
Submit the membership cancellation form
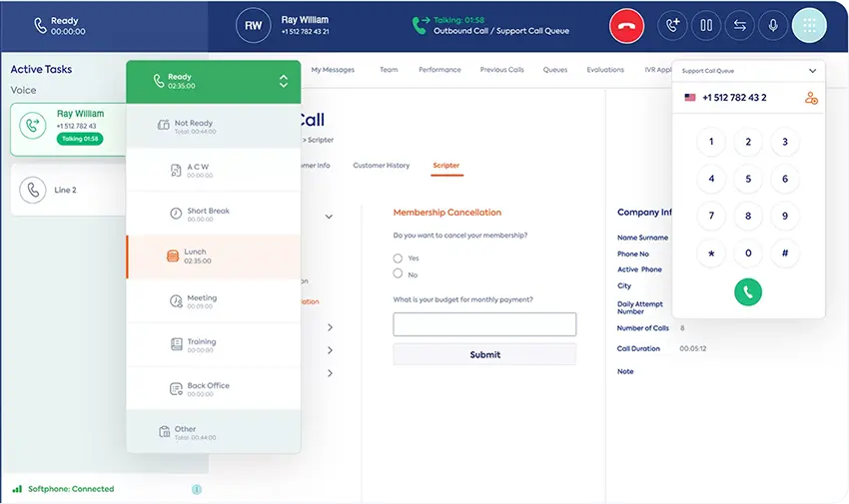[x=484, y=354]
